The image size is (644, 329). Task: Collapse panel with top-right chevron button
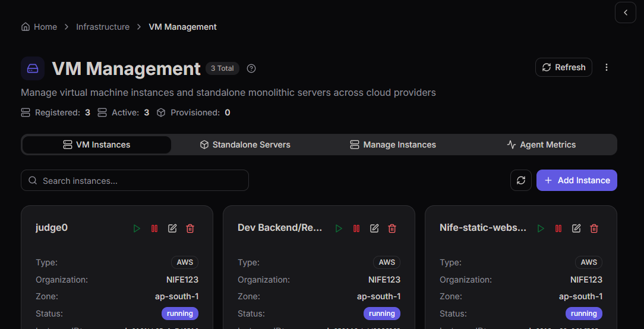coord(626,12)
